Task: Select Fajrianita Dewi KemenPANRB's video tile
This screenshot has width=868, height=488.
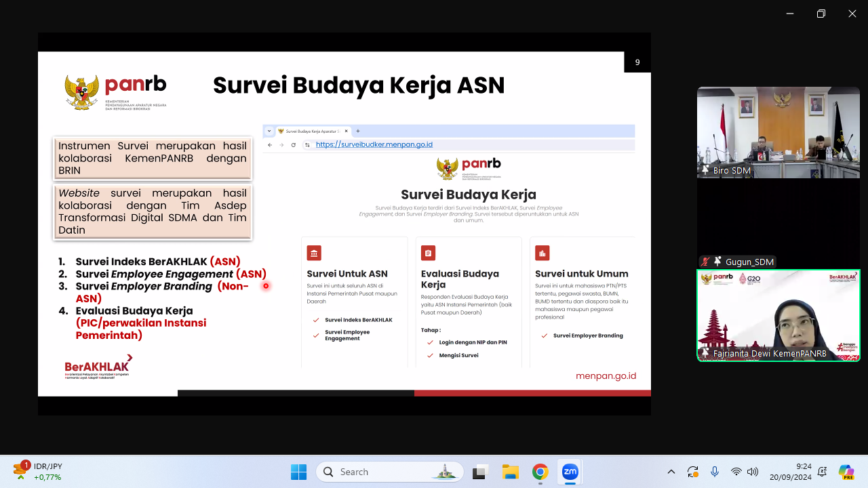Action: [778, 315]
